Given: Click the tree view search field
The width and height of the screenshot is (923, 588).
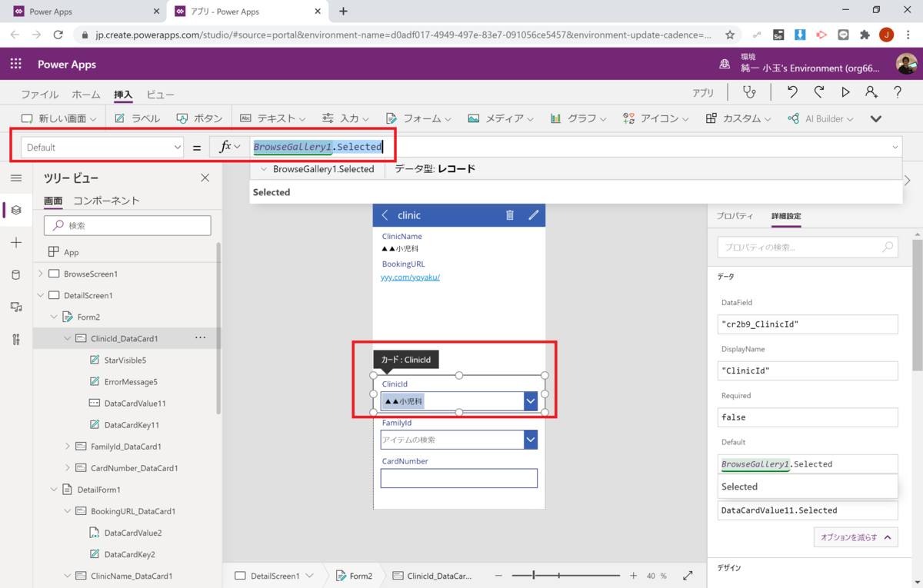Looking at the screenshot, I should [x=128, y=225].
